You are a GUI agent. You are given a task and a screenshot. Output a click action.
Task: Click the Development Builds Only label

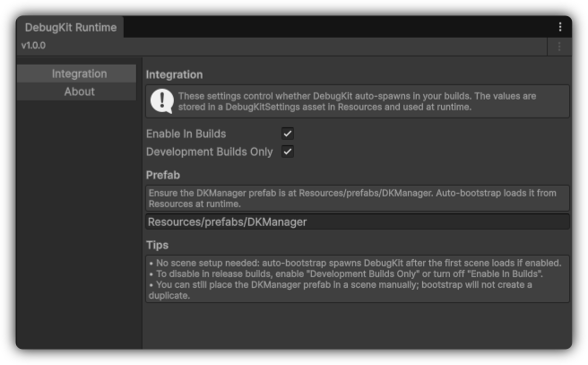coord(209,152)
